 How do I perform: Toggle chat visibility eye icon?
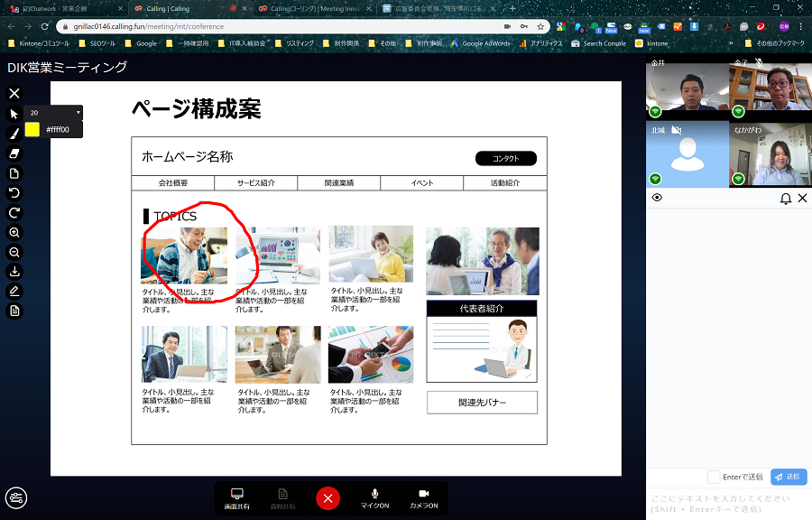pyautogui.click(x=657, y=198)
